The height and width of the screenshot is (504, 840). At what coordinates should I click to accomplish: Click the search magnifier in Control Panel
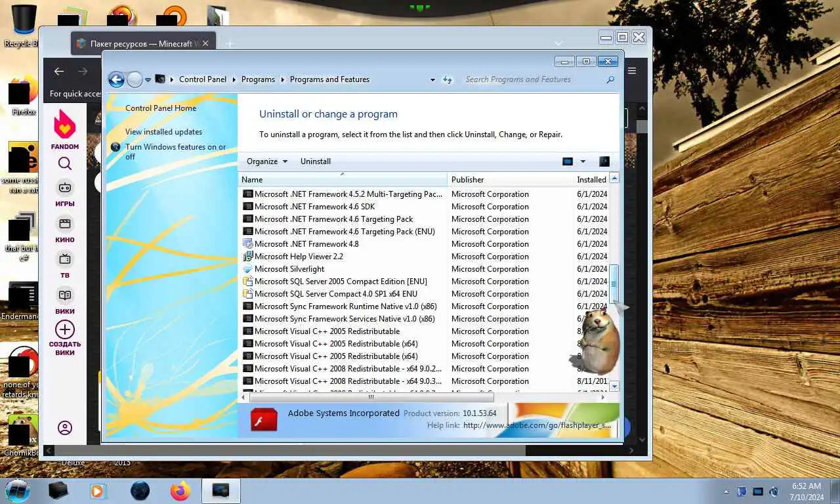[610, 79]
